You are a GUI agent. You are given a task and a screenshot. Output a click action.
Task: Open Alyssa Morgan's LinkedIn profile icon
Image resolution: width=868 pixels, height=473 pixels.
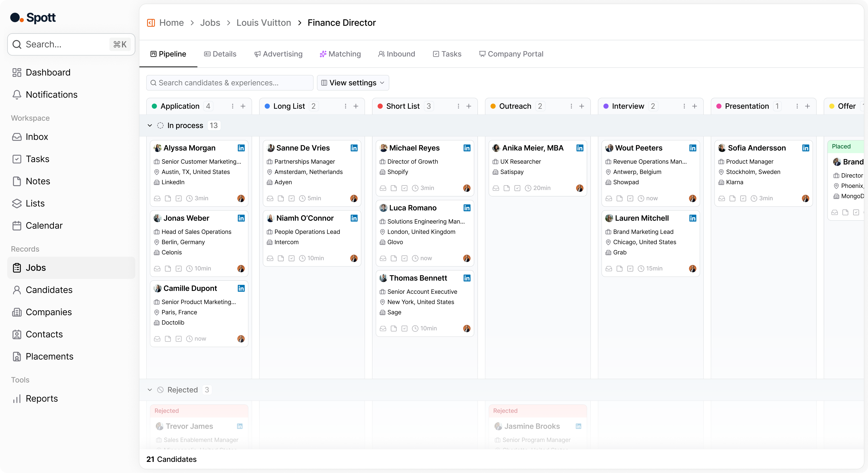point(241,148)
